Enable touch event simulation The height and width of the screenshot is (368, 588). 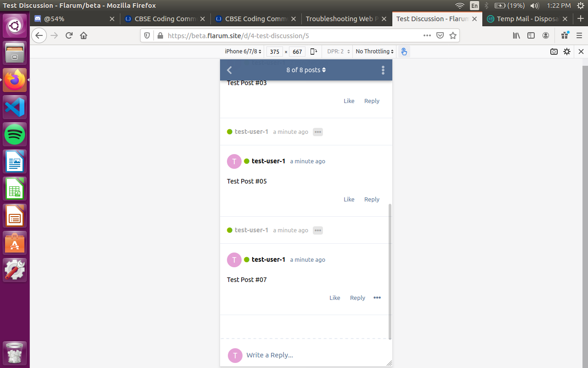[x=403, y=52]
